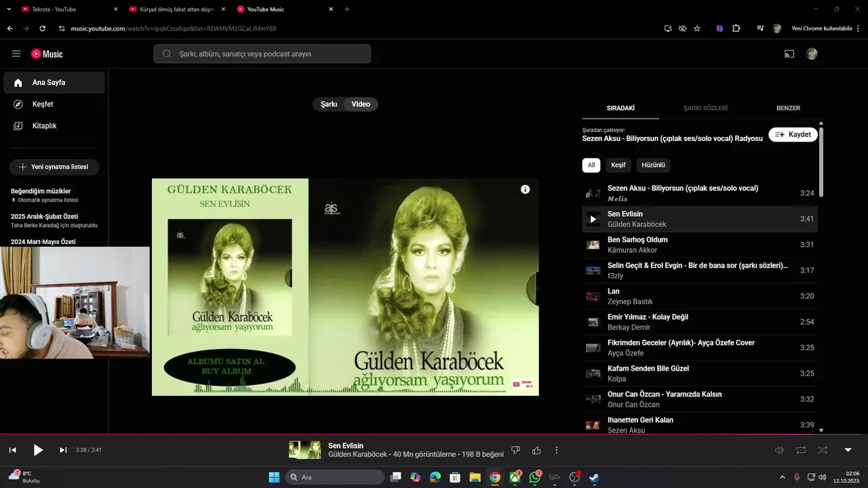This screenshot has height=488, width=868.
Task: Switch to Şarkı (song) mode
Action: coord(329,104)
